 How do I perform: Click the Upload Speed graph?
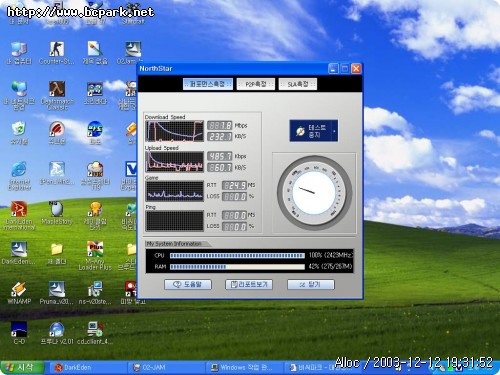click(174, 162)
